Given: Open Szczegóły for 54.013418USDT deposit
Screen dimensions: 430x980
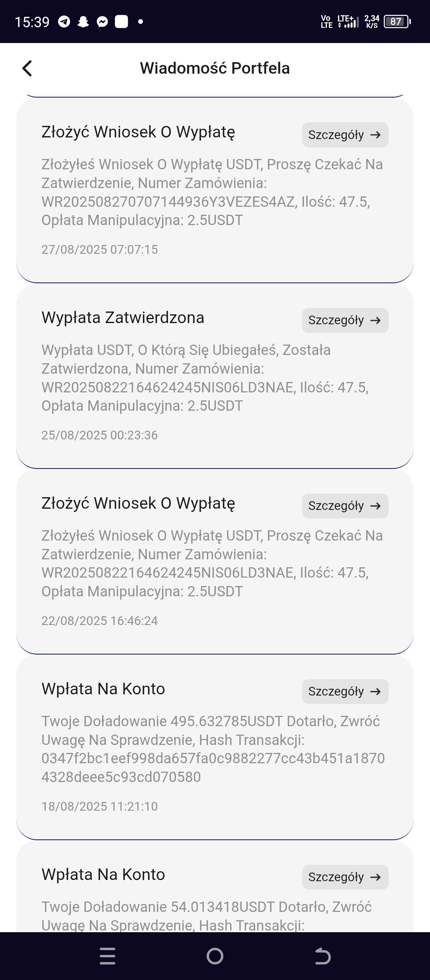Looking at the screenshot, I should click(345, 877).
